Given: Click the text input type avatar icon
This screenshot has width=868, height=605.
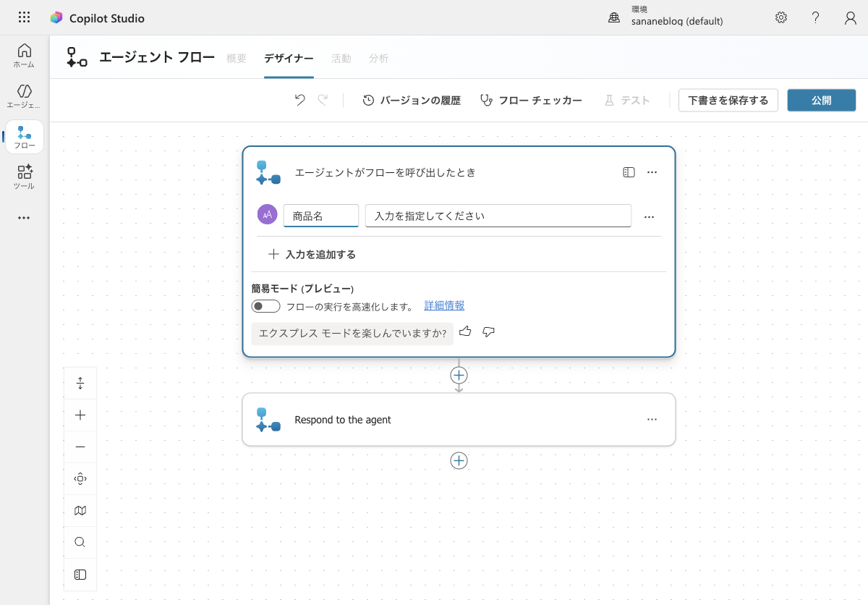Looking at the screenshot, I should (268, 215).
